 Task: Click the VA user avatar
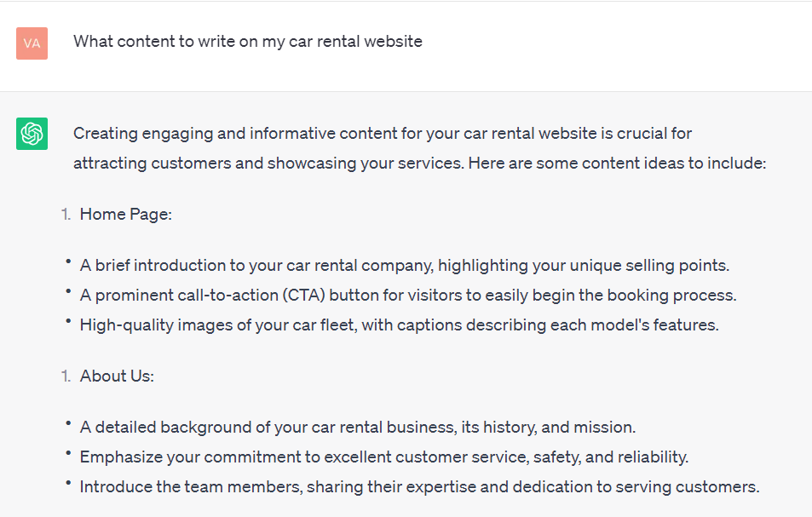coord(32,43)
